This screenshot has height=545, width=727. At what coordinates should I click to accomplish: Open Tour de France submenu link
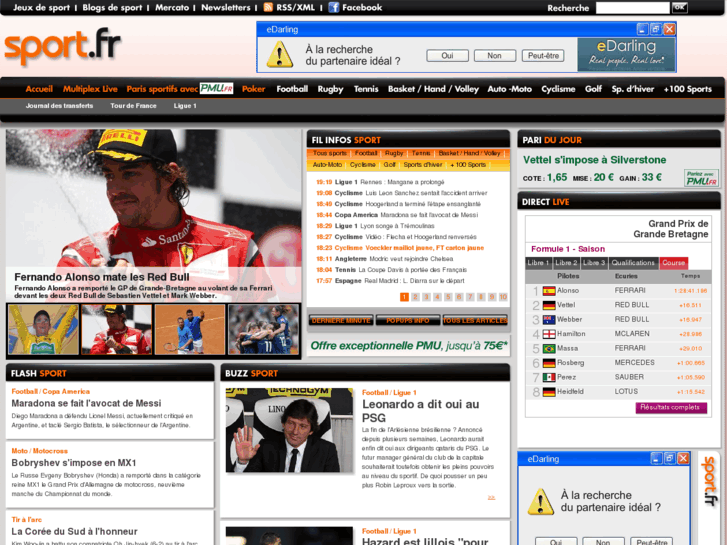point(133,106)
